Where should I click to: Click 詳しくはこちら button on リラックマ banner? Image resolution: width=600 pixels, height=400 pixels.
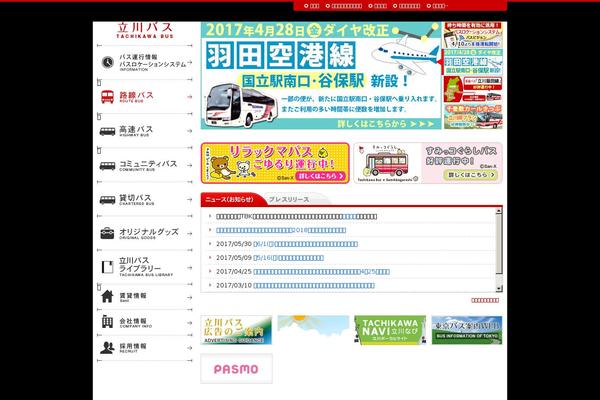coord(321,176)
